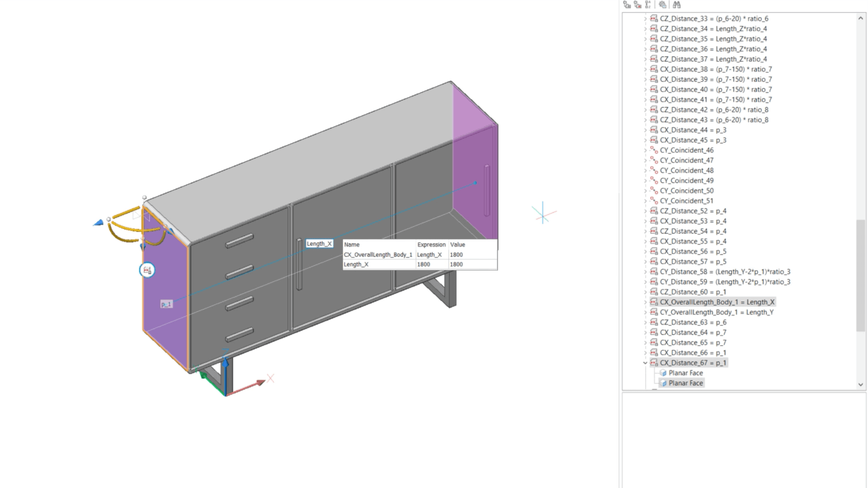Click the cube icon of the first Planar Face

[x=663, y=373]
